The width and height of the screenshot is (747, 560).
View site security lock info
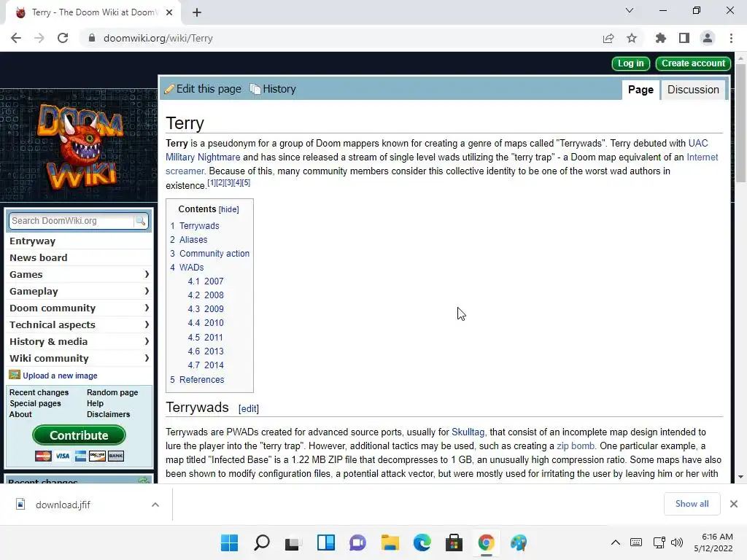[92, 38]
